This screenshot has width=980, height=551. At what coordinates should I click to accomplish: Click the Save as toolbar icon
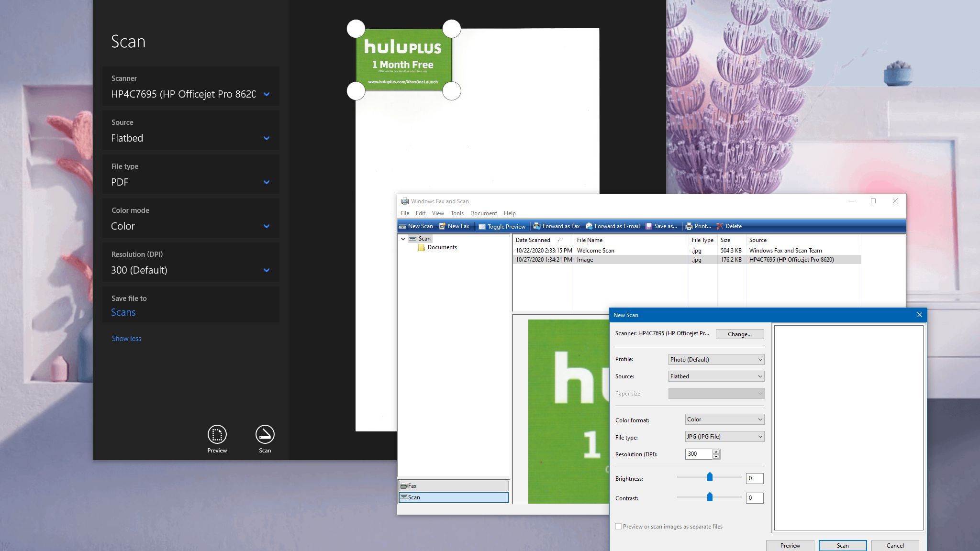click(649, 226)
